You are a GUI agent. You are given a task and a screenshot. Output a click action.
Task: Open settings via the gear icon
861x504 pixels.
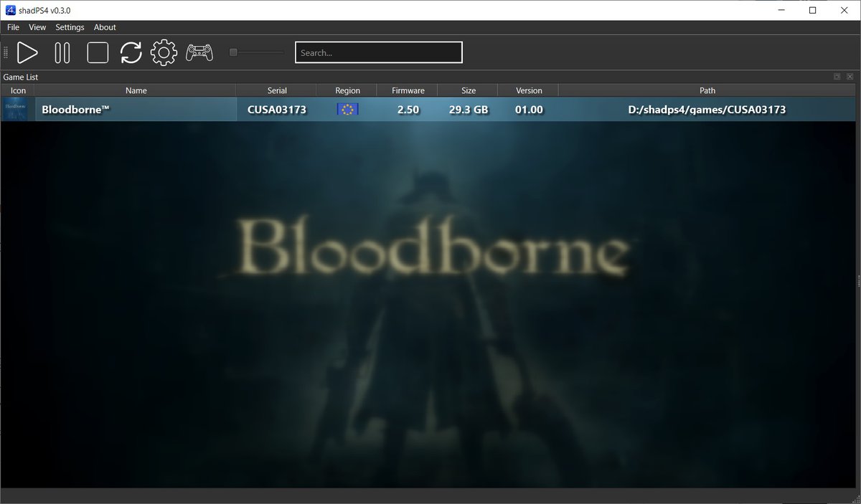(x=164, y=52)
